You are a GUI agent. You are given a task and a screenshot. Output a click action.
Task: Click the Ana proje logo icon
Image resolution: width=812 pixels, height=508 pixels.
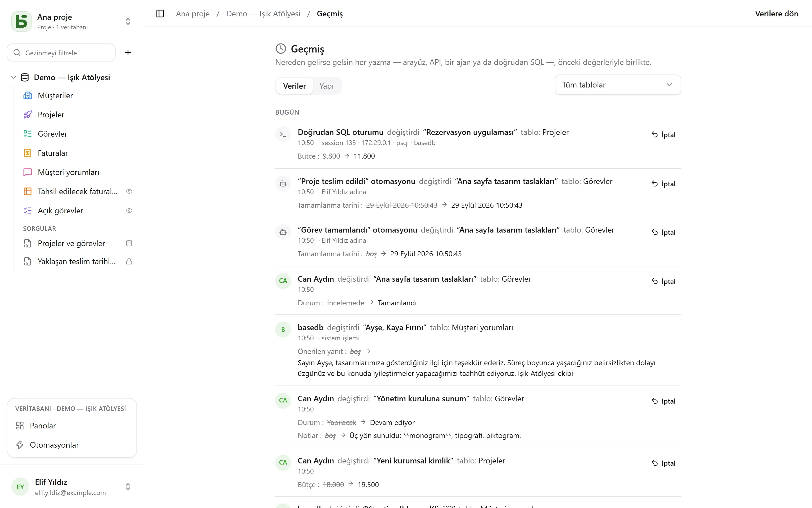21,21
